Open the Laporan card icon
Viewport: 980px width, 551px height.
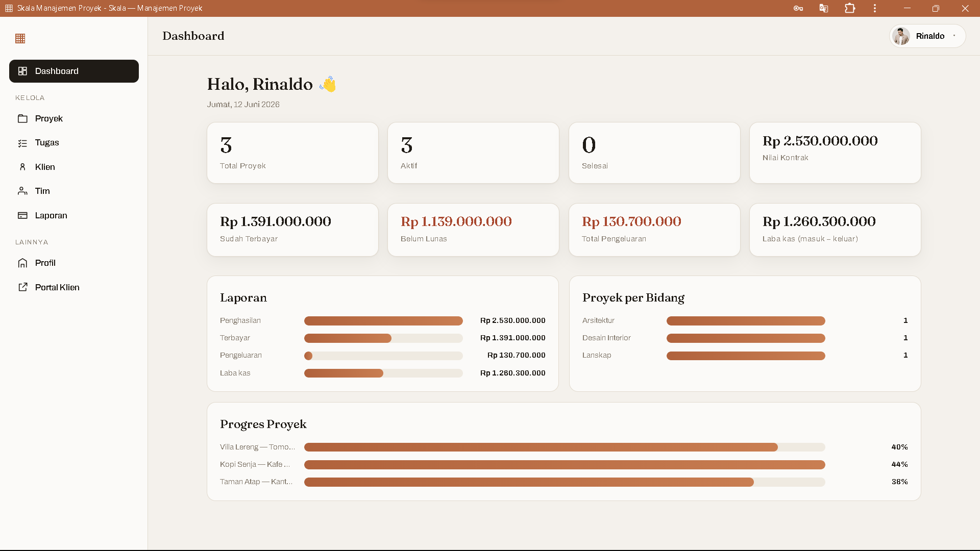(x=22, y=215)
